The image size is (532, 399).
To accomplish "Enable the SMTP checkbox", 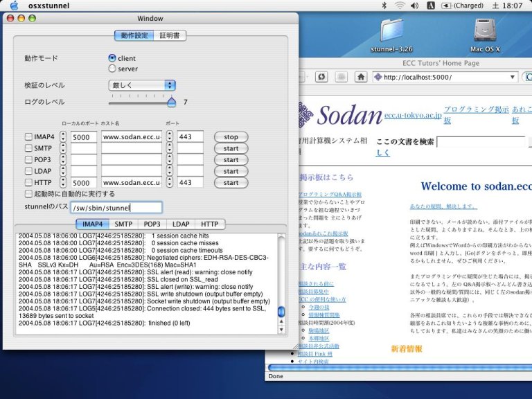I will 28,148.
